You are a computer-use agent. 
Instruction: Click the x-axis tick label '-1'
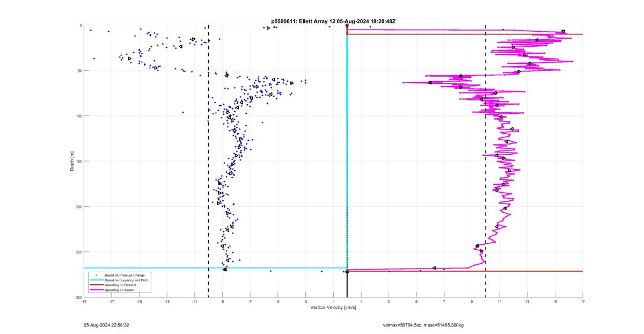click(333, 301)
